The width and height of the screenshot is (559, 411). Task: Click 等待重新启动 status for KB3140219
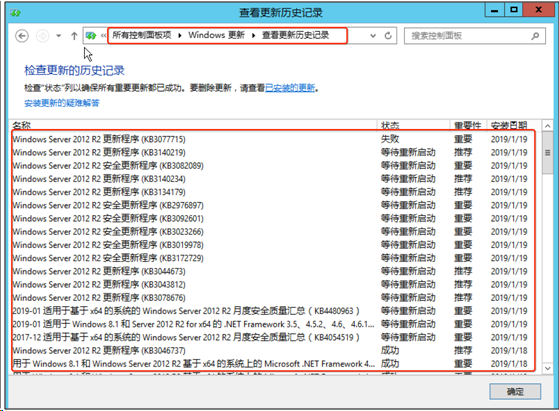click(x=408, y=152)
